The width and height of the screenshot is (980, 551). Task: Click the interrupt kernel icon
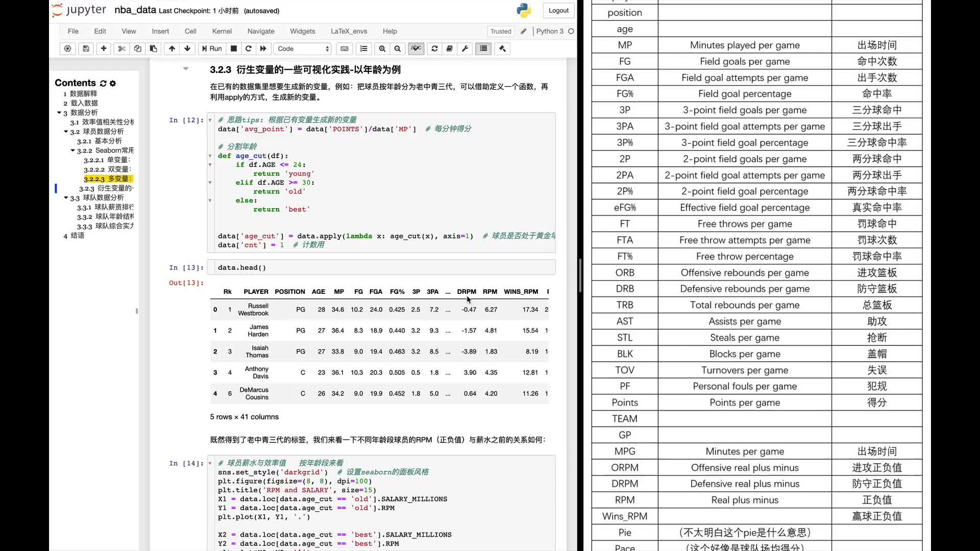(x=233, y=48)
